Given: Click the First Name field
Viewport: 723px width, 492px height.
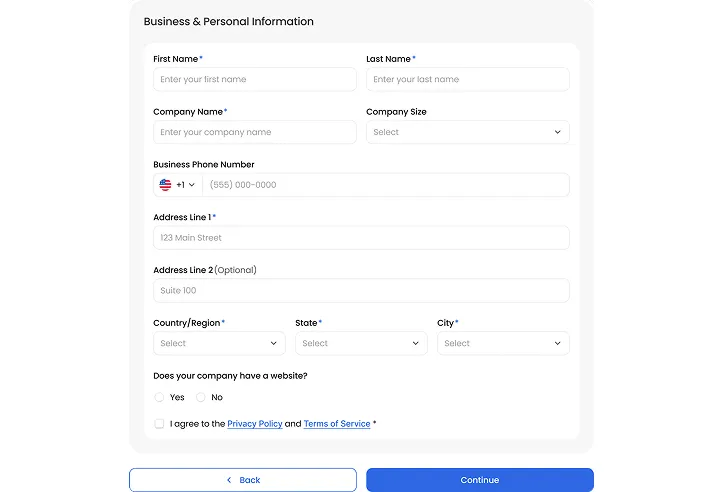Looking at the screenshot, I should point(255,79).
